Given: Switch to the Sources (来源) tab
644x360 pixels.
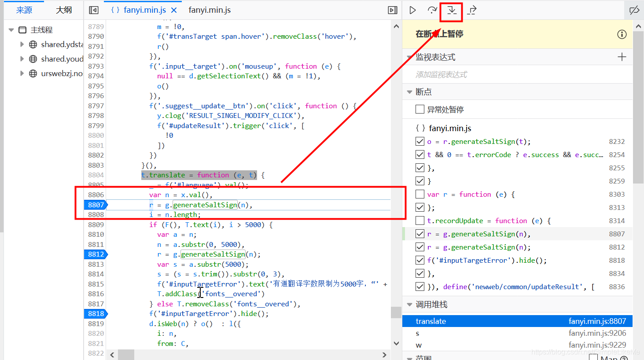Looking at the screenshot, I should tap(24, 10).
